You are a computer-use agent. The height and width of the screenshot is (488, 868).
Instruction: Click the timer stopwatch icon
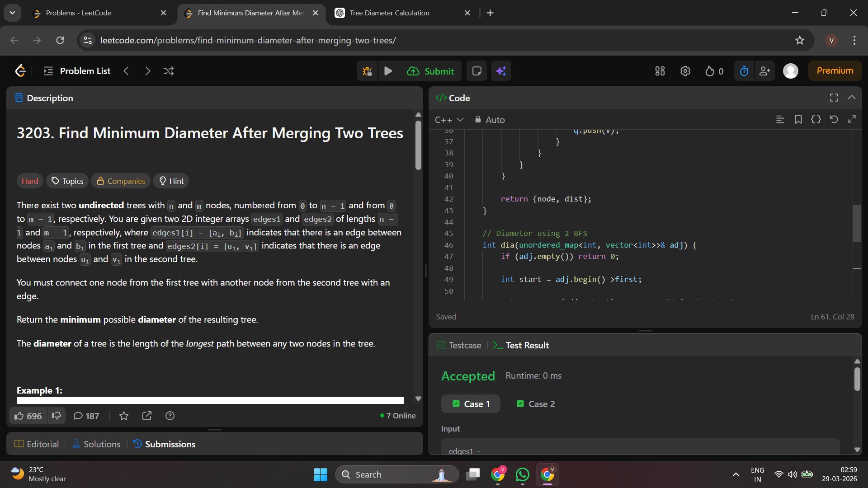(744, 71)
